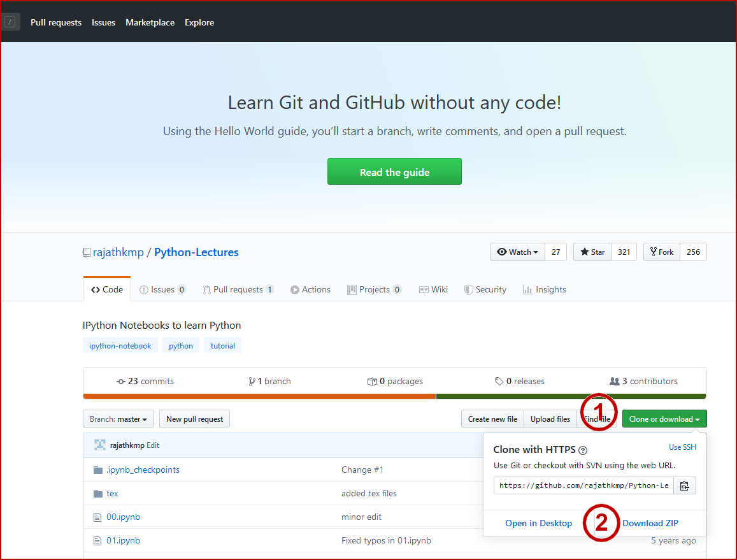The width and height of the screenshot is (737, 560).
Task: Open commit message Change #1
Action: tap(362, 470)
